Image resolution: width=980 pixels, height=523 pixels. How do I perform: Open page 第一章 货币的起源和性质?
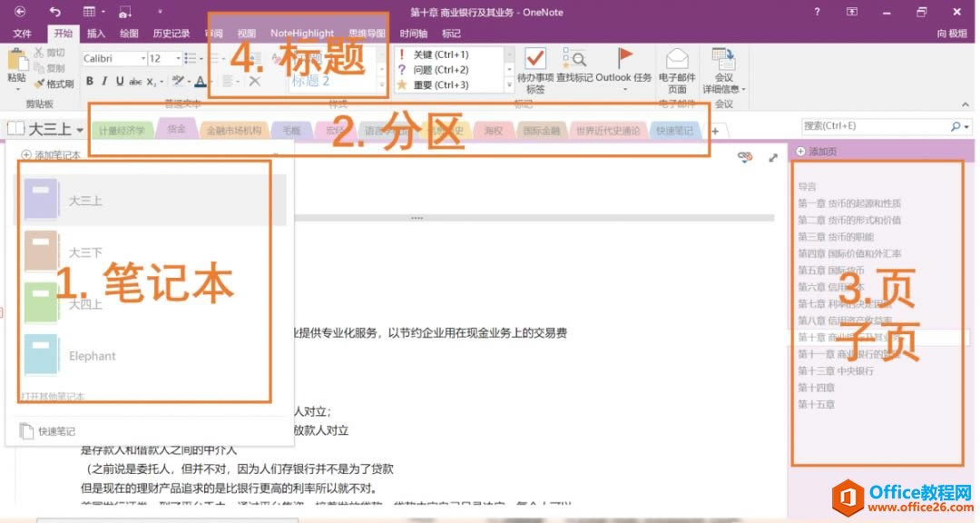[849, 203]
